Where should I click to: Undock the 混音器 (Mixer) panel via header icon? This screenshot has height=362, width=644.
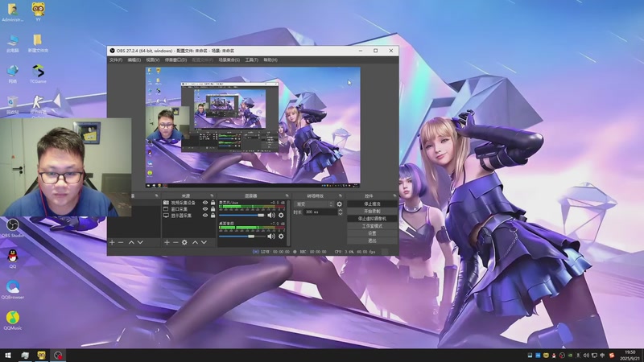coord(287,195)
